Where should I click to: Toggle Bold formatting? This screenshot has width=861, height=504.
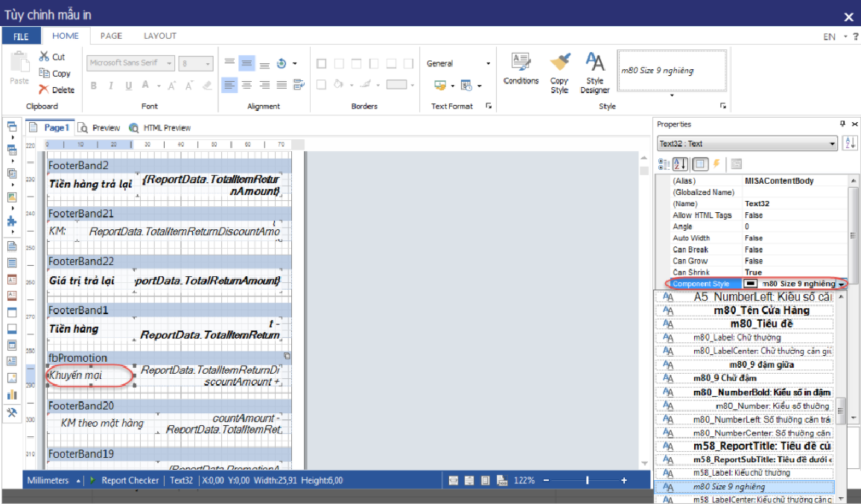click(94, 85)
